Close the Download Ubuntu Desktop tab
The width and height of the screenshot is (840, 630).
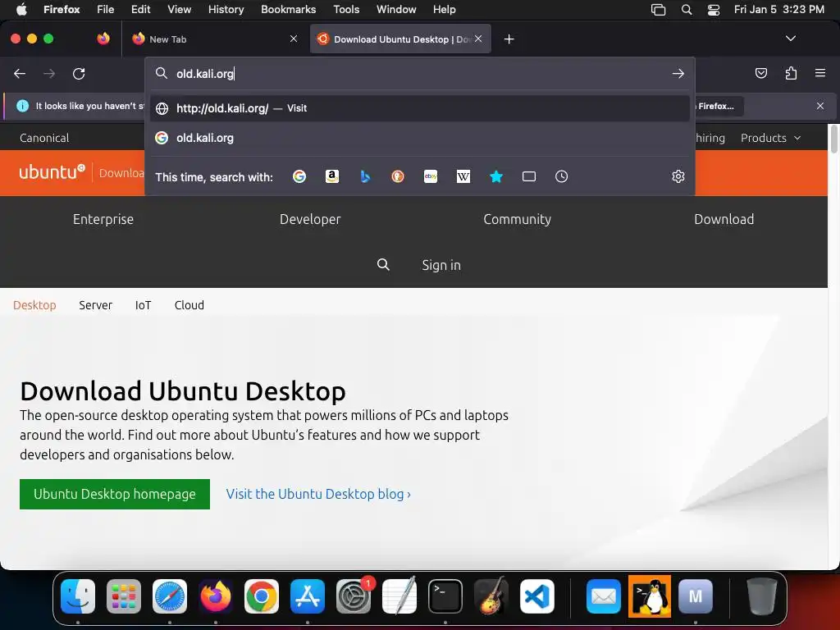pos(478,39)
